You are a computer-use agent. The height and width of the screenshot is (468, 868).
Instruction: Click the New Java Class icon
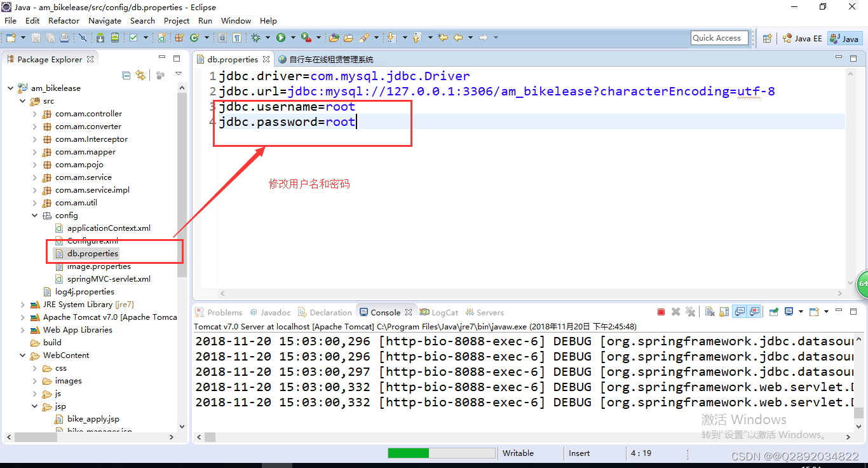point(193,38)
